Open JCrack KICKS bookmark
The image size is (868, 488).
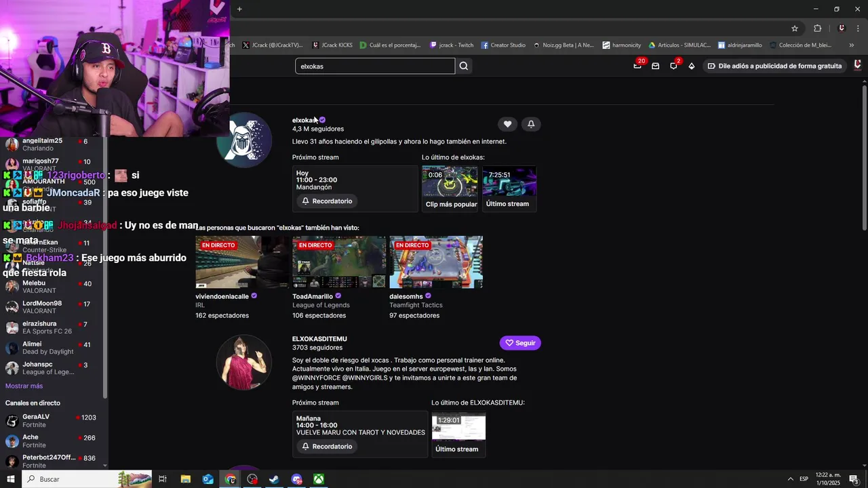point(332,45)
